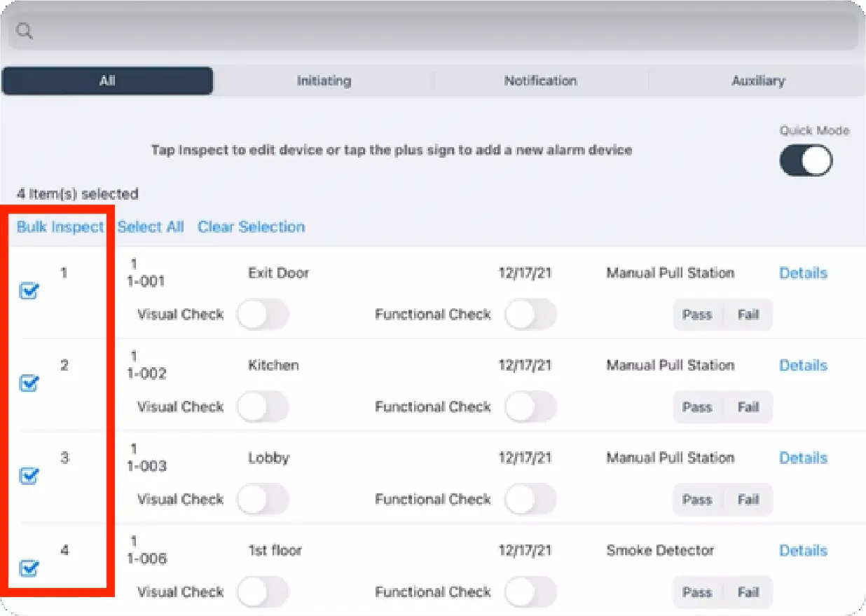Uncheck the checkbox for device 1
Viewport: 866px width, 616px height.
click(x=29, y=290)
